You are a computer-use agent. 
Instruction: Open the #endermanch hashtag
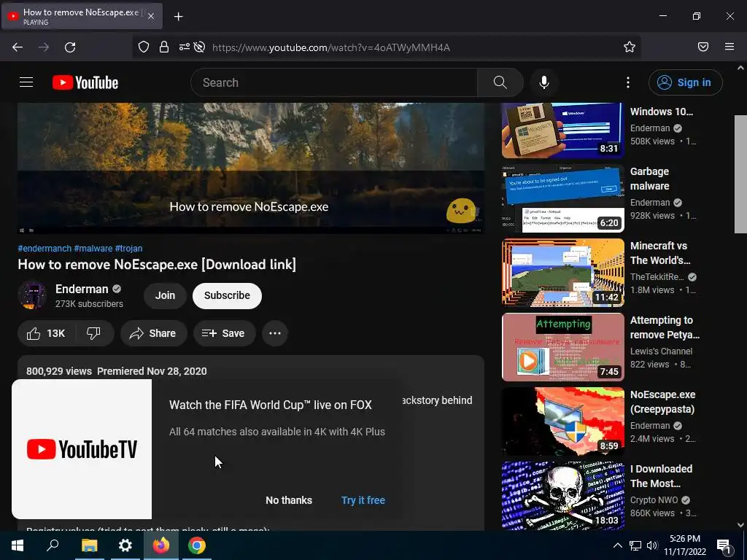click(x=44, y=248)
